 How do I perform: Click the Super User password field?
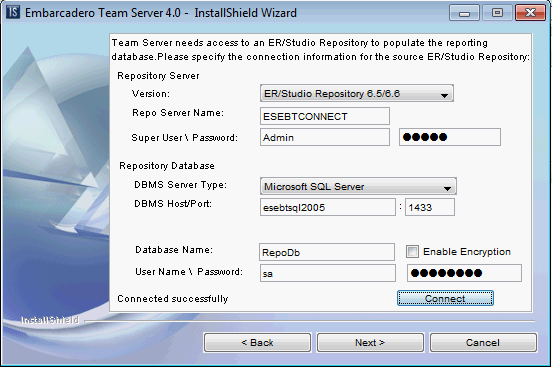[x=450, y=137]
